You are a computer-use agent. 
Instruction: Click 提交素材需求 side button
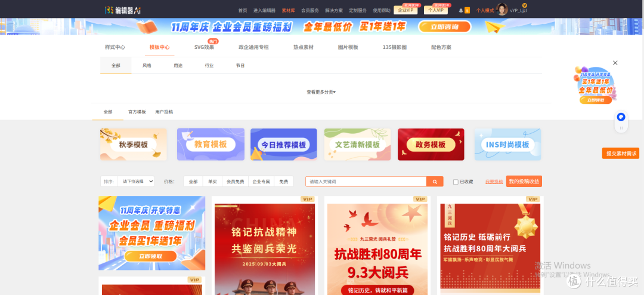click(x=621, y=153)
